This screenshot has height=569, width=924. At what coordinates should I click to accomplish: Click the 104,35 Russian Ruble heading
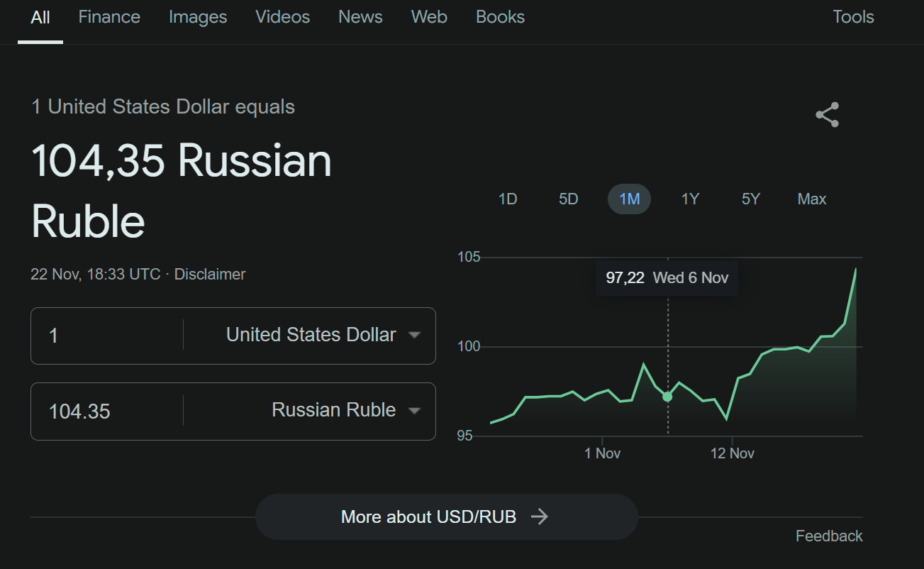pos(182,190)
